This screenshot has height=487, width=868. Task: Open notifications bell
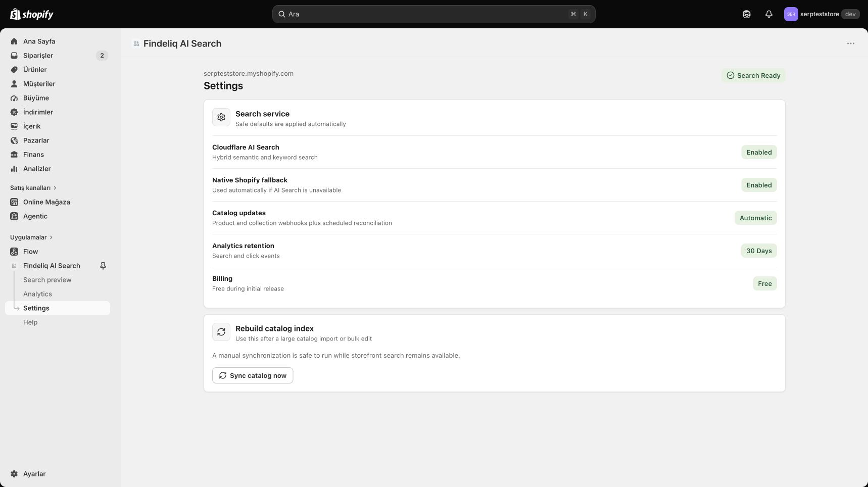768,14
